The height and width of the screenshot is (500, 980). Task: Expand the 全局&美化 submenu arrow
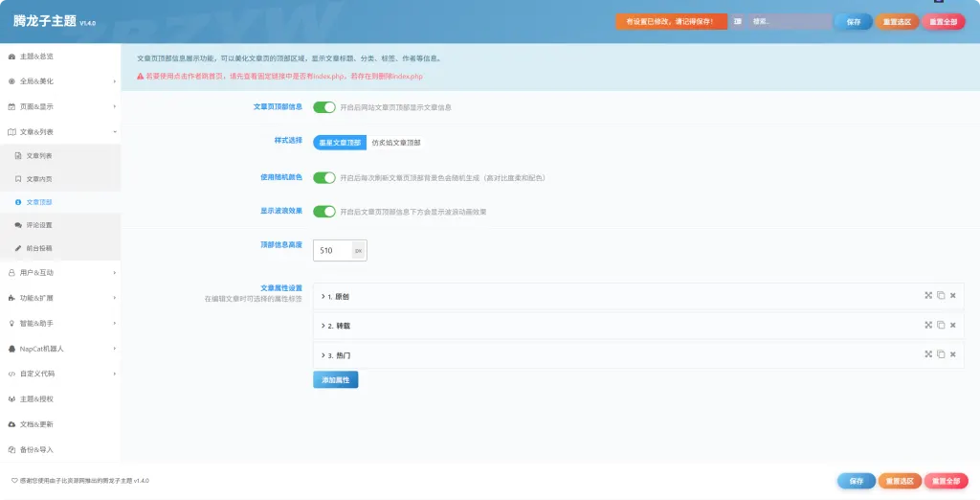115,81
